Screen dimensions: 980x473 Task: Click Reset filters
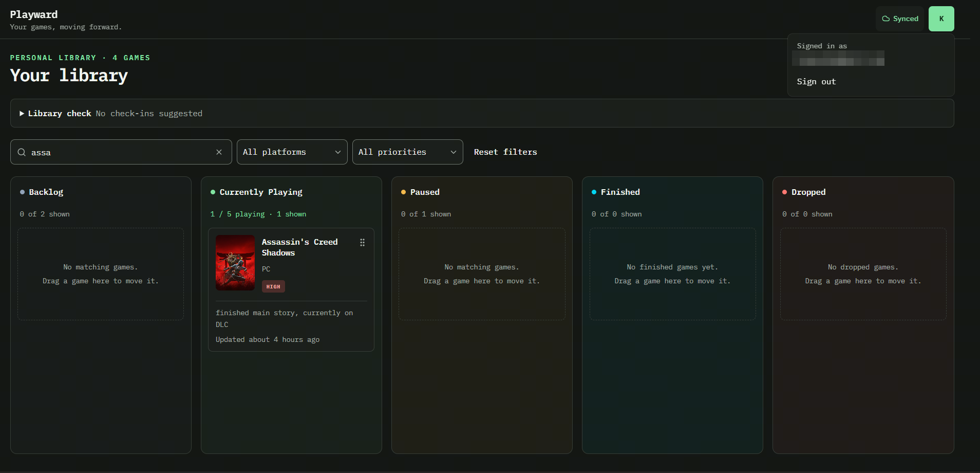click(x=505, y=152)
